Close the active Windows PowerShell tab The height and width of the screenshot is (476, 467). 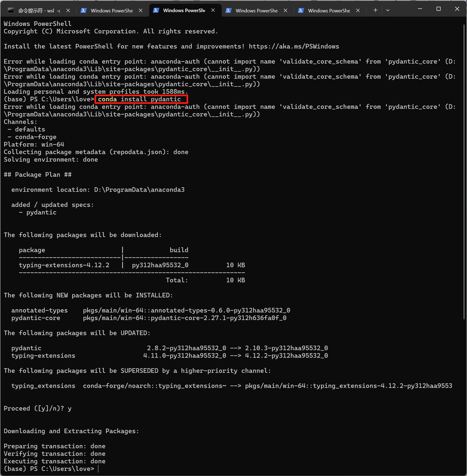213,10
